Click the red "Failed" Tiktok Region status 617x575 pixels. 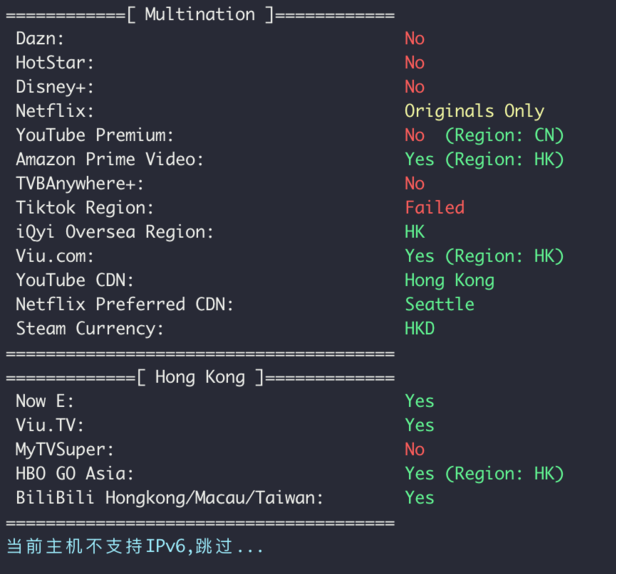click(x=434, y=208)
